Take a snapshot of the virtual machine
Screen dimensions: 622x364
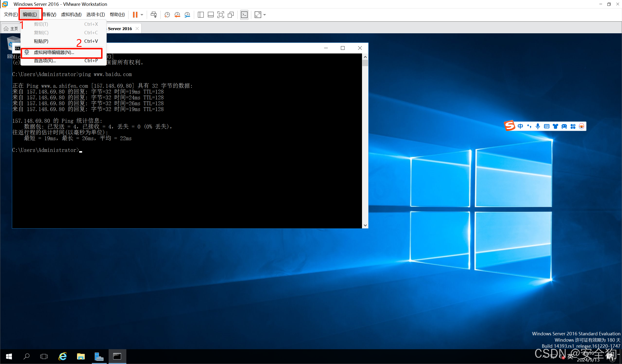(x=167, y=15)
